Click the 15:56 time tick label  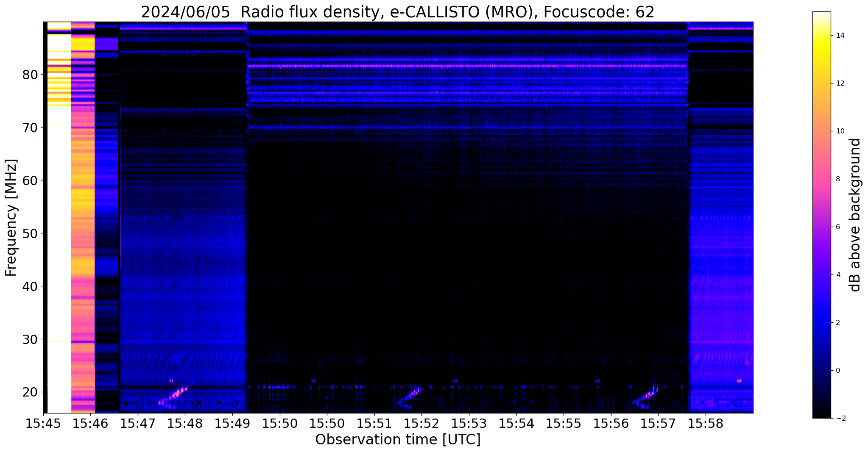[x=611, y=424]
